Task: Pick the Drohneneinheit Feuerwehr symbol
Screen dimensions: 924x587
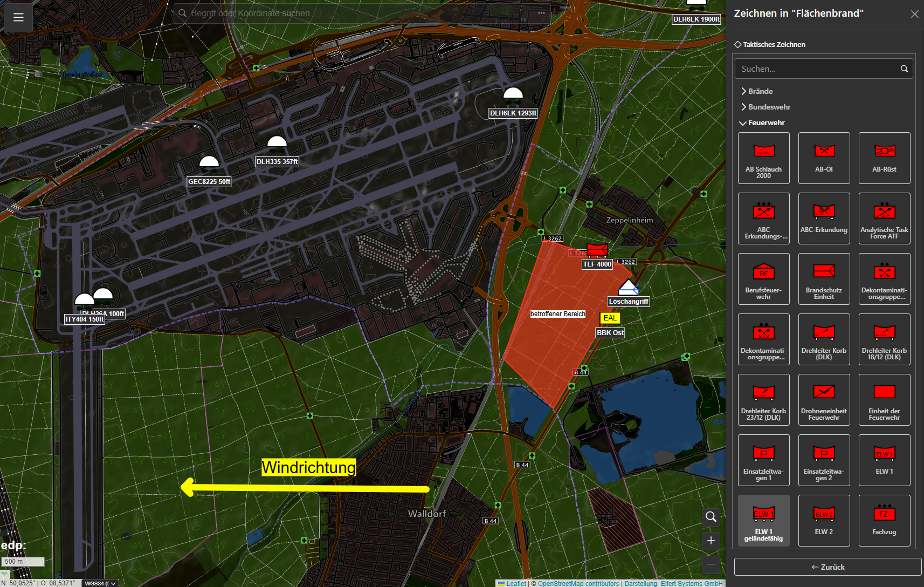Action: pos(824,399)
